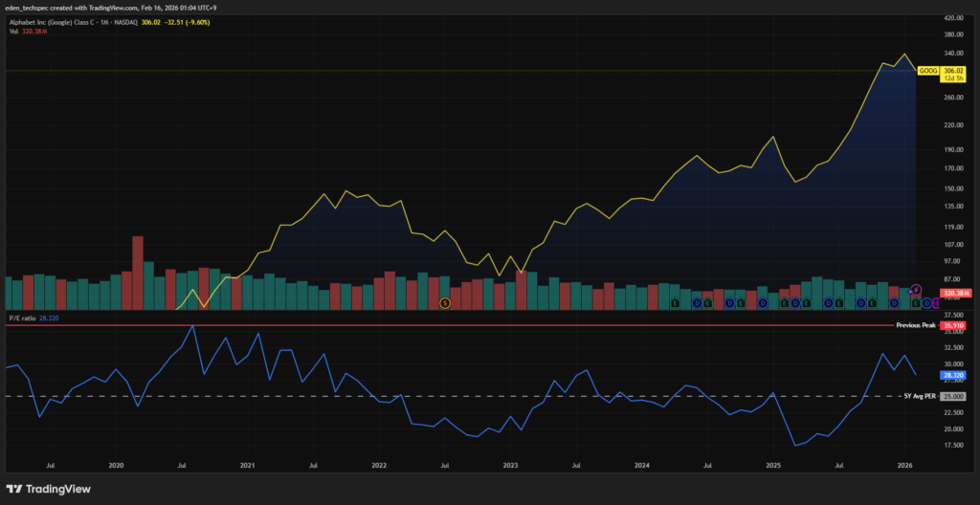Click the 260.00 price axis value
Viewport: 980px width, 505px height.
[954, 99]
